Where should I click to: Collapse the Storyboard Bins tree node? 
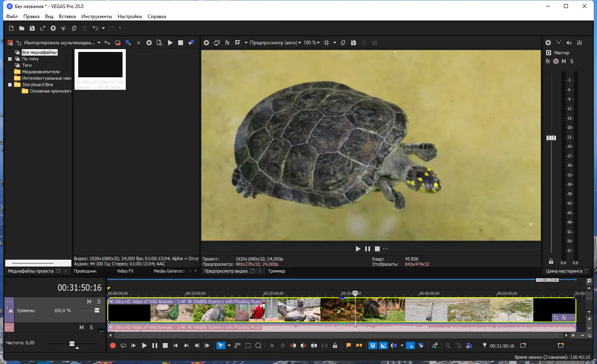[x=10, y=85]
